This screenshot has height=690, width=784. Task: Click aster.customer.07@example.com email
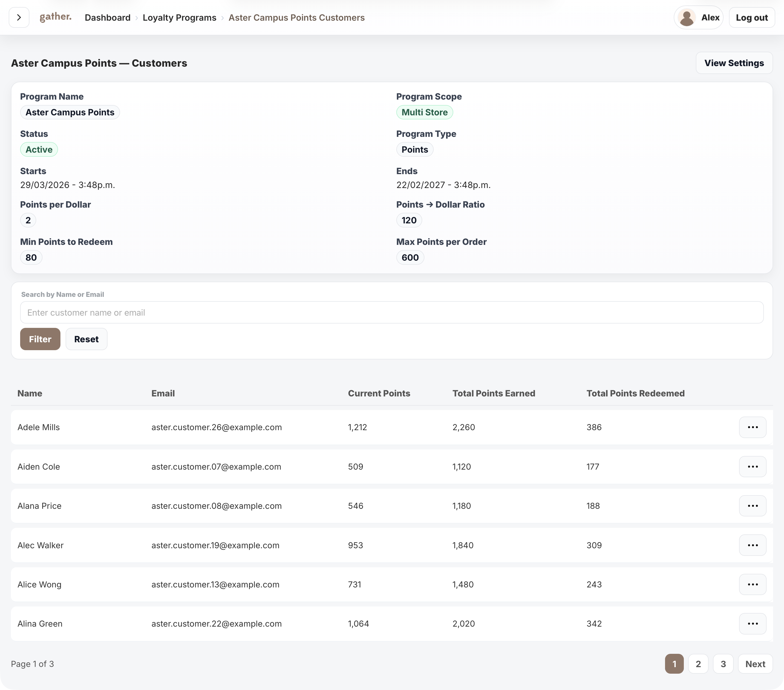[x=216, y=467]
